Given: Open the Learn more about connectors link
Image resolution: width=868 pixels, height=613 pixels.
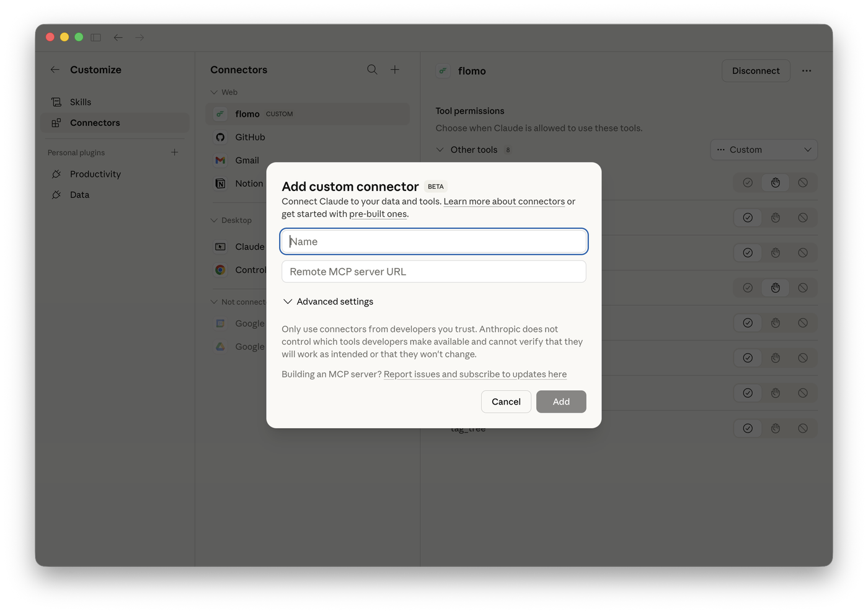Looking at the screenshot, I should 504,202.
